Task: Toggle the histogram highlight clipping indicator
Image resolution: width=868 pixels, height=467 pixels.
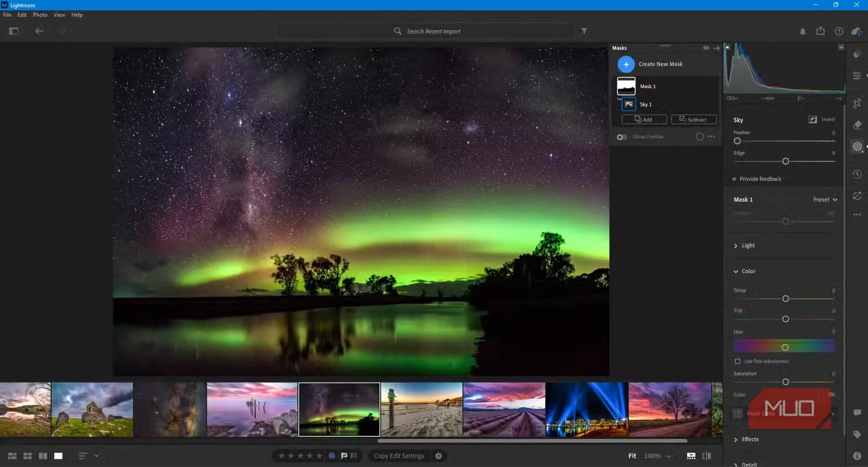Action: coord(841,47)
